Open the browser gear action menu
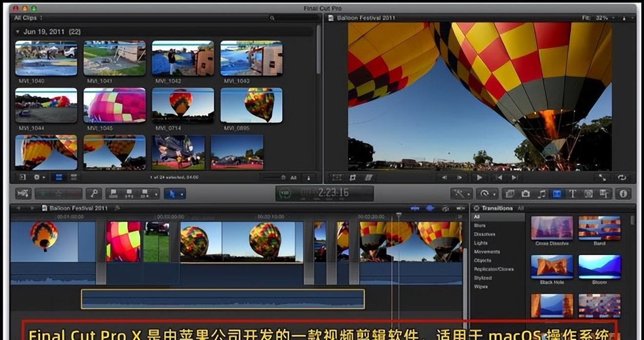This screenshot has height=340, width=644. click(40, 178)
